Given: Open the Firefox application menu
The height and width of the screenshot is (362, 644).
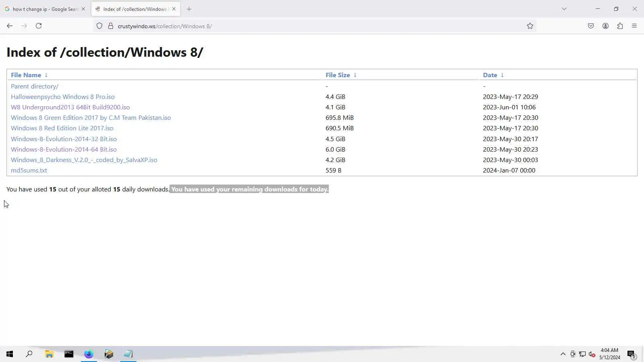Looking at the screenshot, I should click(634, 26).
